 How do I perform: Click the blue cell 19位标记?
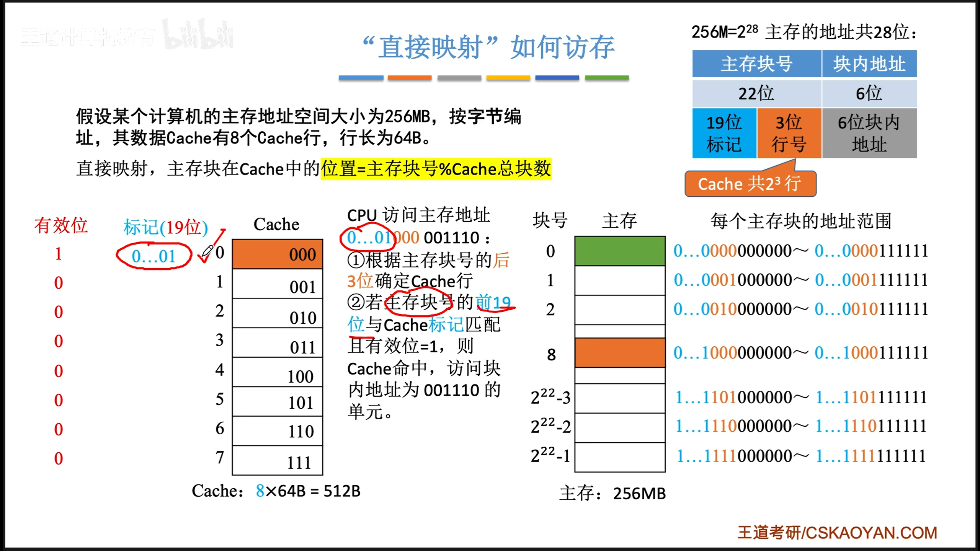click(x=724, y=133)
